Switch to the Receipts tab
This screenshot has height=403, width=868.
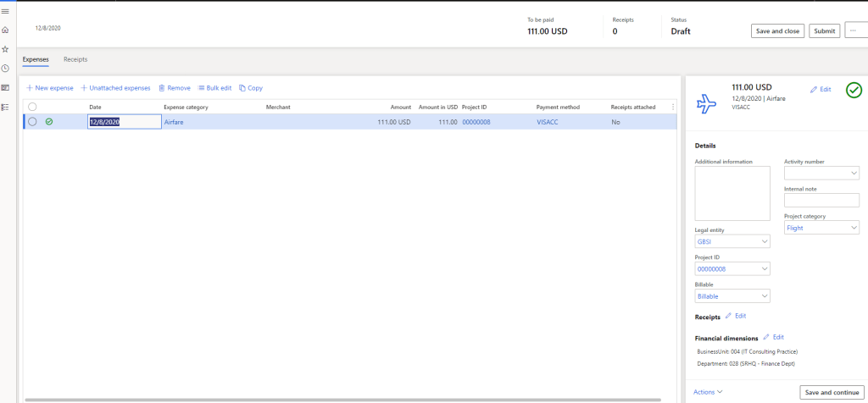(x=75, y=59)
